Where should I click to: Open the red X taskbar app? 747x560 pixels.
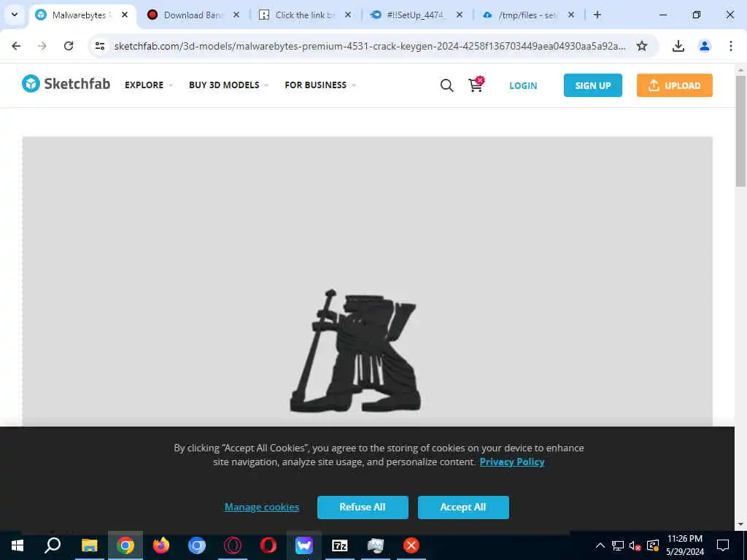[411, 545]
